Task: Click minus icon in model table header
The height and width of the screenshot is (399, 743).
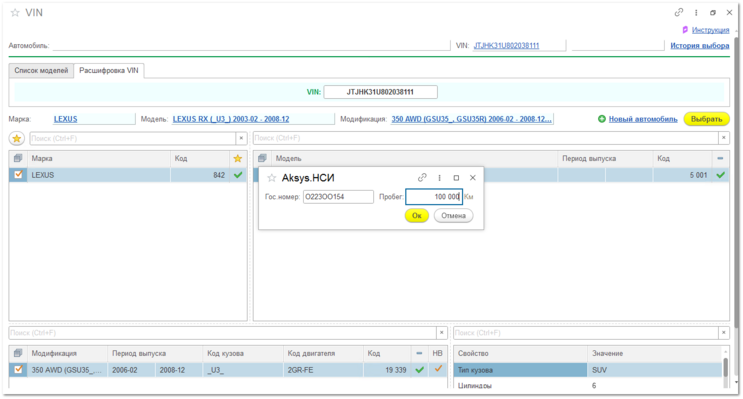Action: (720, 158)
